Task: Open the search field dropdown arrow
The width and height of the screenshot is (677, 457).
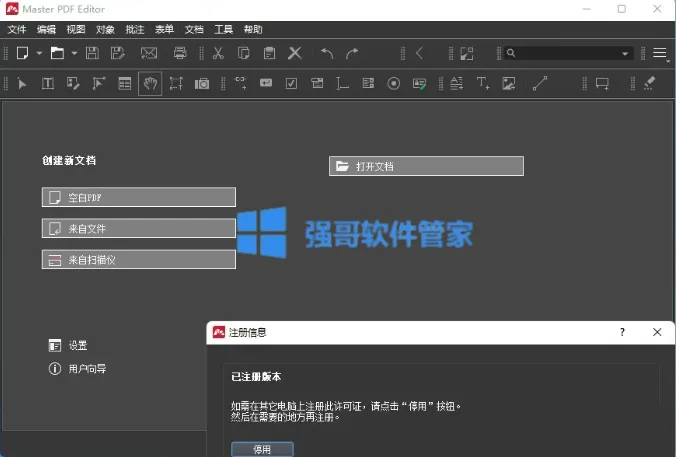Action: coord(625,54)
